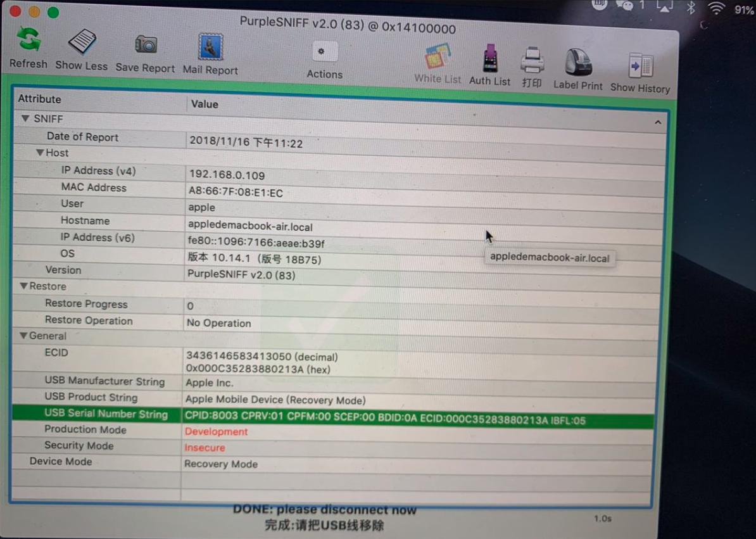Select the Device Mode row

pos(332,463)
